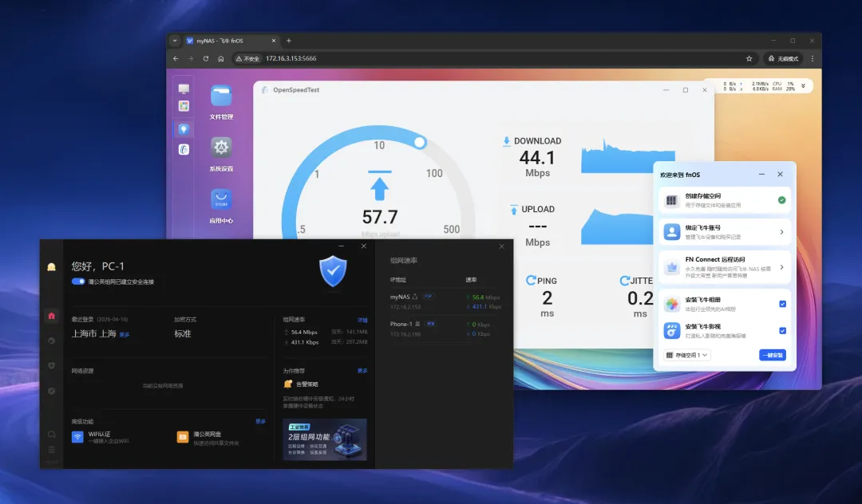Reload the browser page
Viewport: 862px width, 504px height.
(x=206, y=58)
